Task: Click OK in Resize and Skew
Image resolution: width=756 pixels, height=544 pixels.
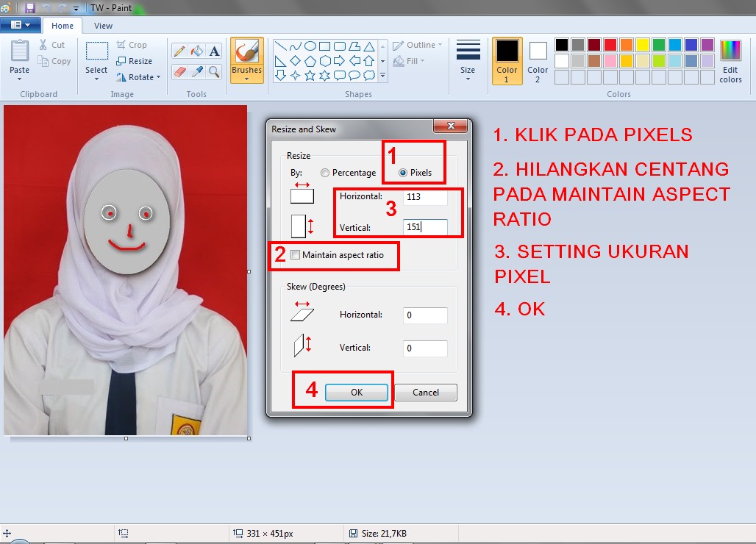Action: click(x=357, y=393)
